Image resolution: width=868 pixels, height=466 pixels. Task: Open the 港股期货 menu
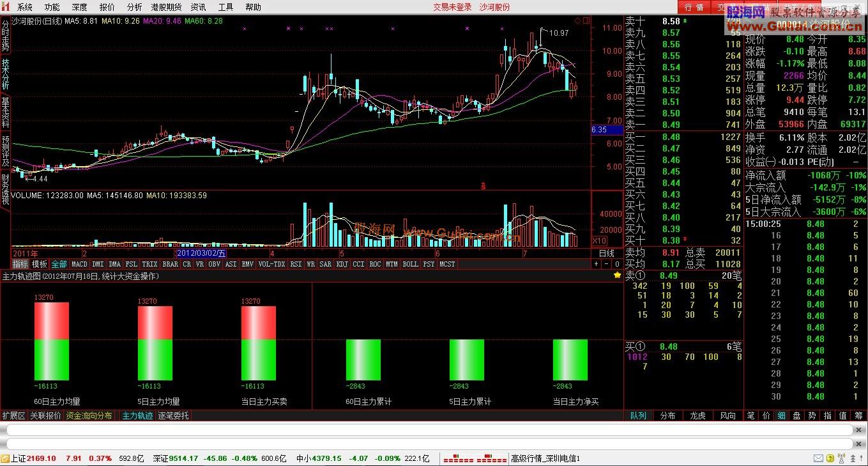[x=166, y=7]
